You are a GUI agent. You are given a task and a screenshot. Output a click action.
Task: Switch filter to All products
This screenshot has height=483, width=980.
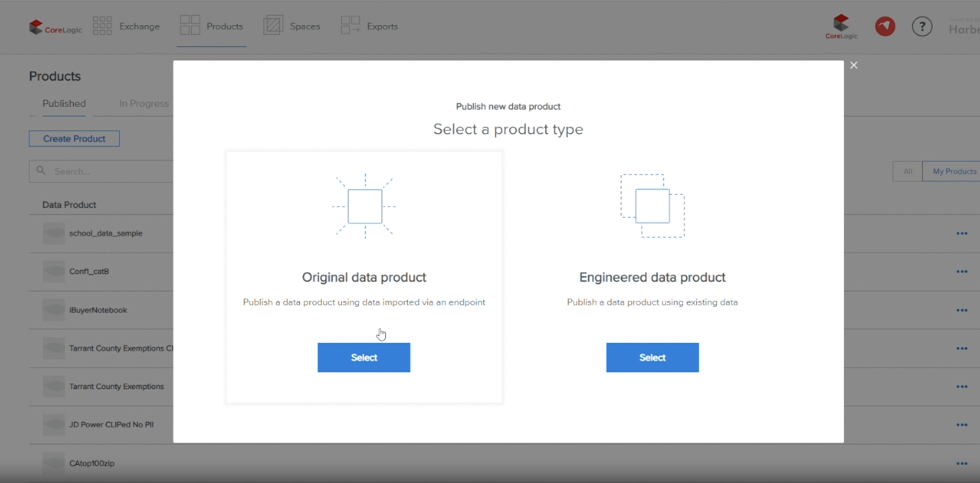907,171
